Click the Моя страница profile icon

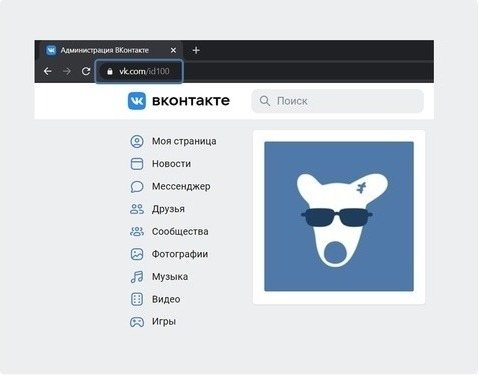137,141
